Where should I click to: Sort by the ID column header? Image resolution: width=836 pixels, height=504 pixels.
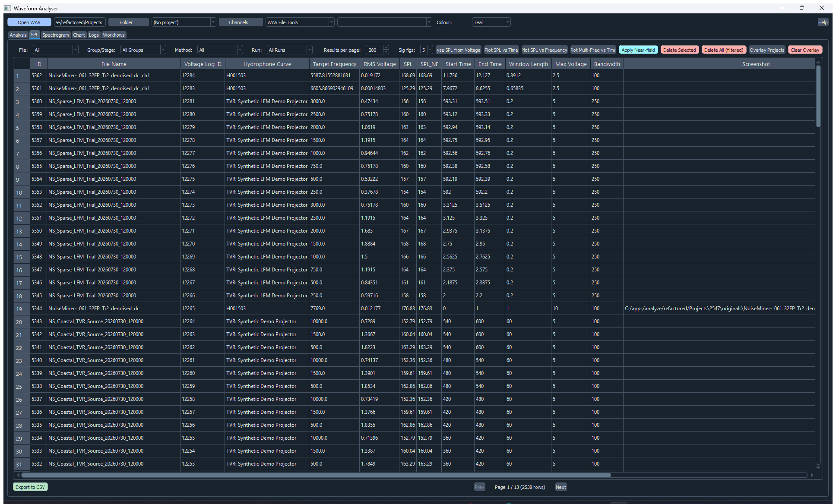tap(38, 64)
